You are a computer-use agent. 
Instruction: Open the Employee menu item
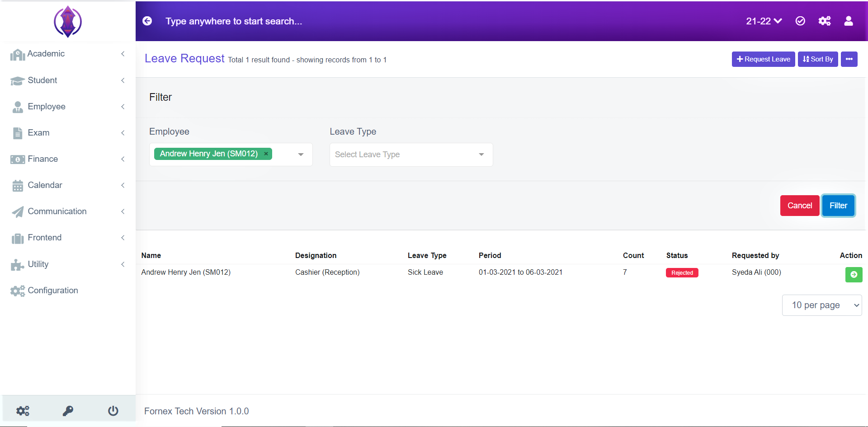click(x=68, y=107)
